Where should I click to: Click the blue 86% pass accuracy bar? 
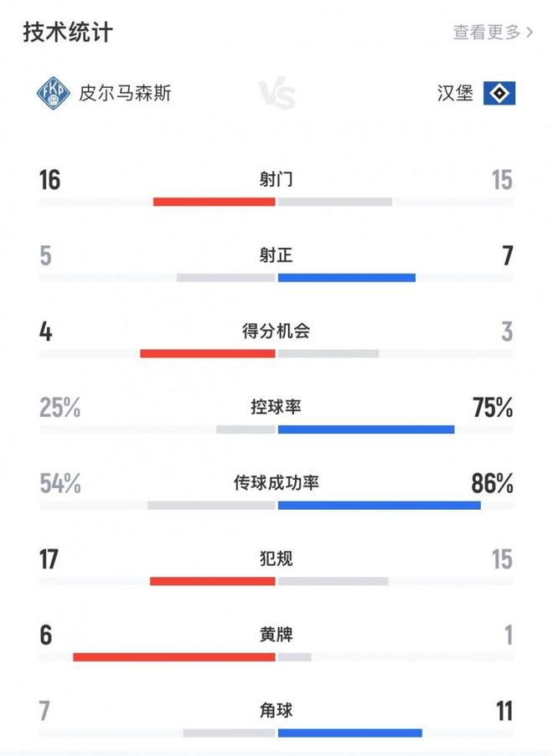tap(380, 504)
